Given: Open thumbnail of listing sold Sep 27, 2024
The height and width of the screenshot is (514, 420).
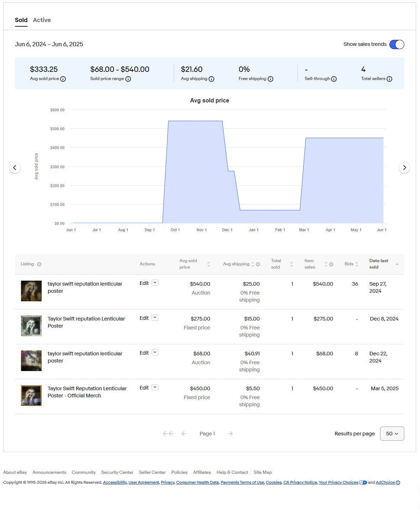Looking at the screenshot, I should point(31,291).
